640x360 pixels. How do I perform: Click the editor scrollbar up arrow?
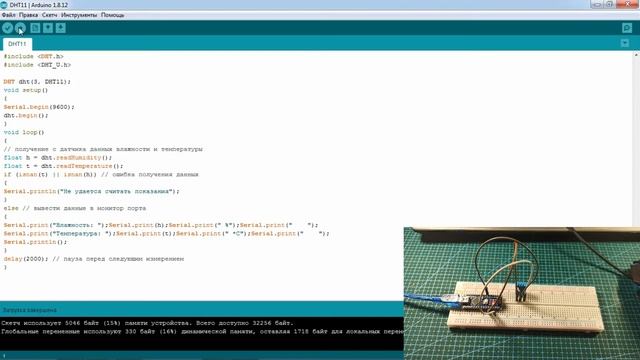coord(636,55)
